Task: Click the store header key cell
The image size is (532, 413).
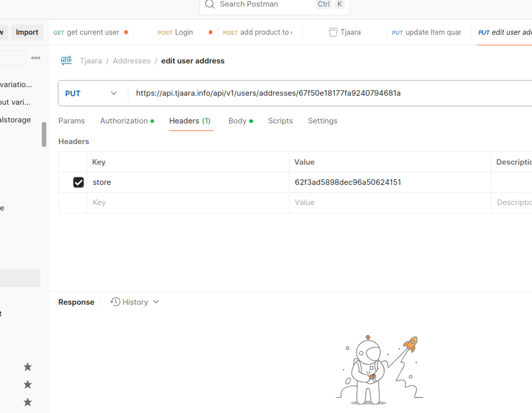Action: point(188,182)
